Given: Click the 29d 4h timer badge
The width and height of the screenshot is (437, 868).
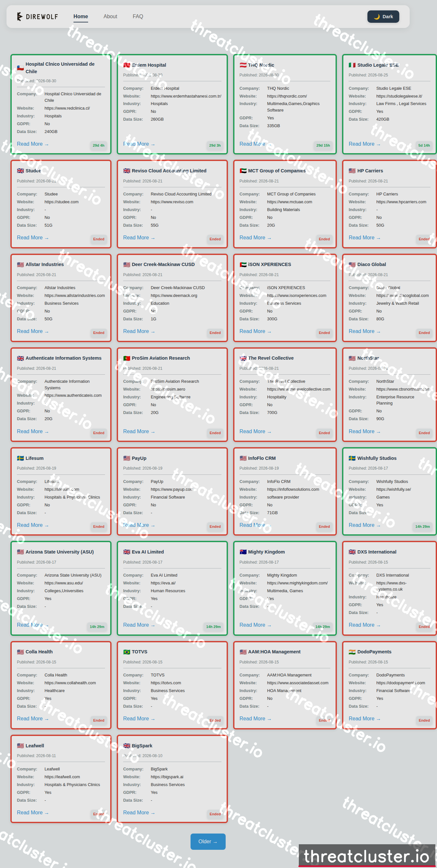Looking at the screenshot, I should [x=99, y=145].
